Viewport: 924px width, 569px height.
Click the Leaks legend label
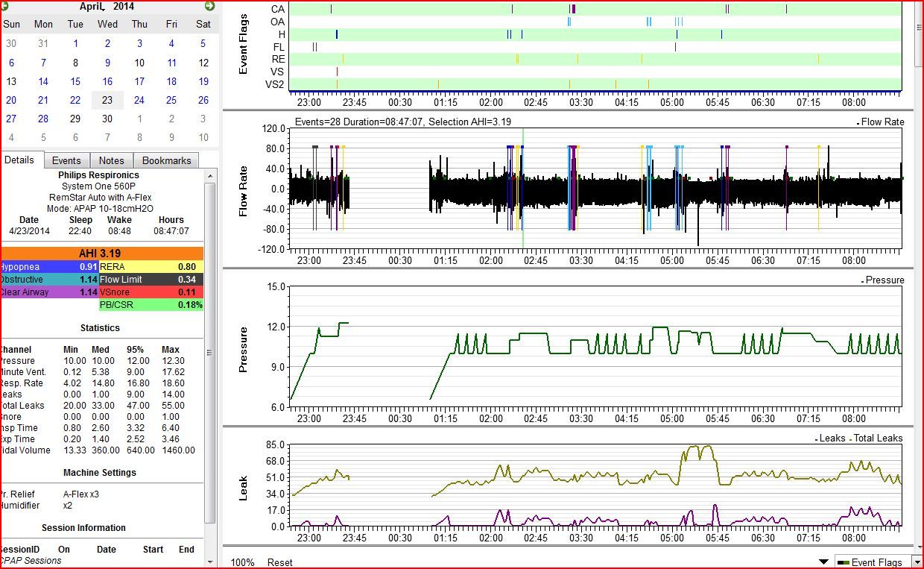coord(832,438)
